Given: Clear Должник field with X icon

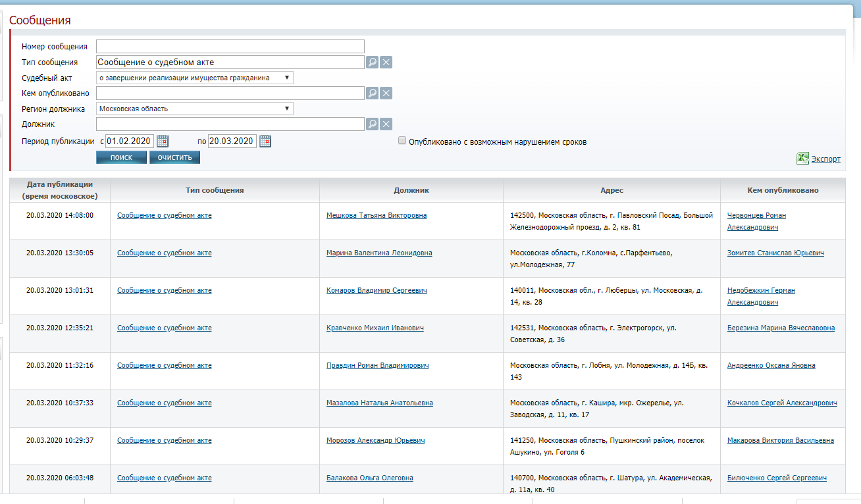Looking at the screenshot, I should coord(386,124).
